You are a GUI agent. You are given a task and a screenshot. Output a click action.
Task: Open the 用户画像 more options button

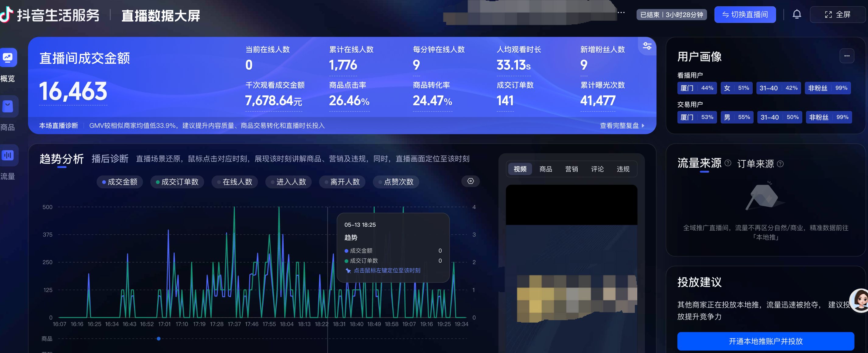pos(847,56)
